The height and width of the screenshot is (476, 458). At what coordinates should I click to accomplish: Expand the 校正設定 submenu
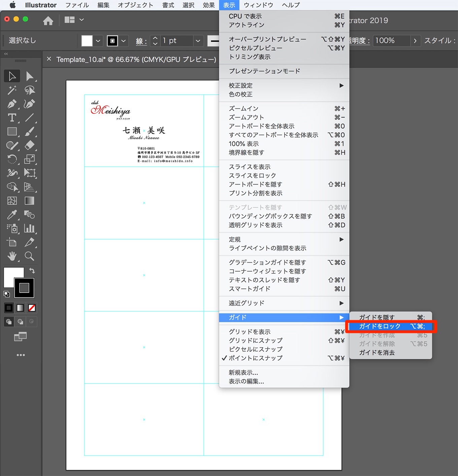pos(284,86)
